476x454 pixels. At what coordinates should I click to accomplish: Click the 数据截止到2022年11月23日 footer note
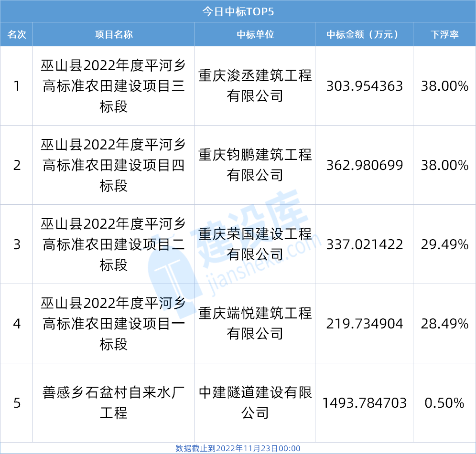point(238,448)
